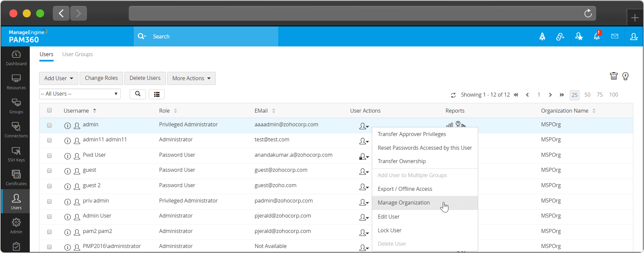
Task: Open Certificates in the sidebar
Action: coord(16,178)
